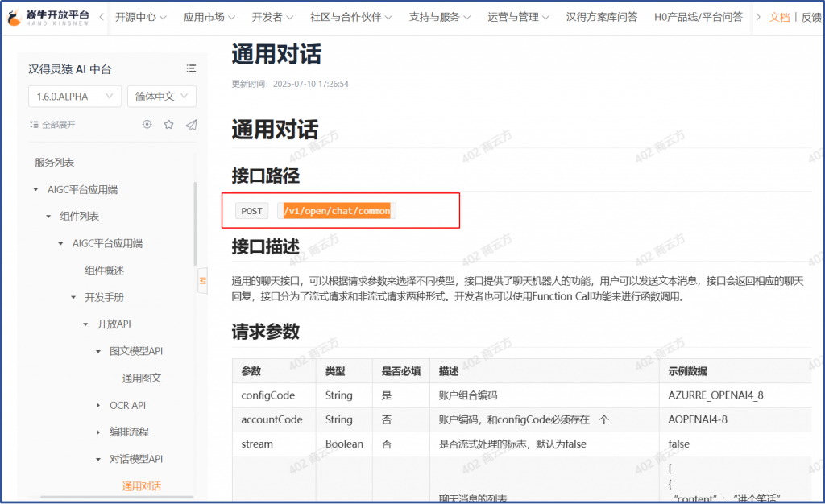The height and width of the screenshot is (504, 825).
Task: Expand the OCR API tree node
Action: pos(99,405)
